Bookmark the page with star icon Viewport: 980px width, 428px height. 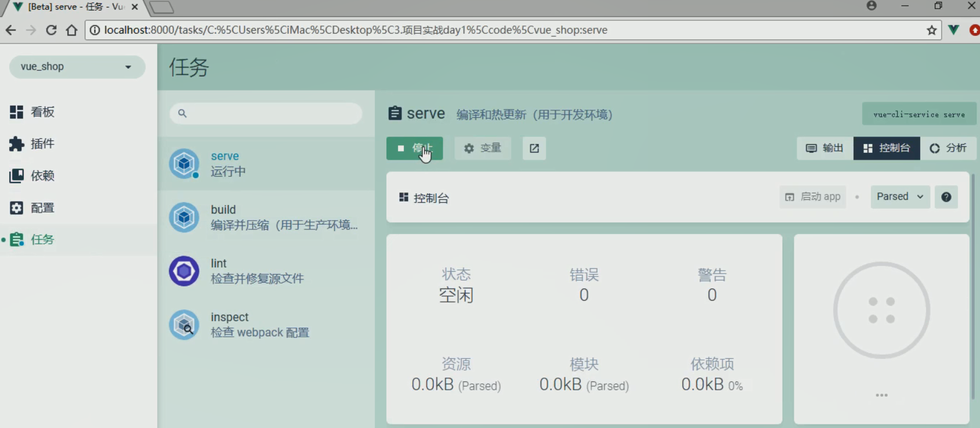point(932,30)
